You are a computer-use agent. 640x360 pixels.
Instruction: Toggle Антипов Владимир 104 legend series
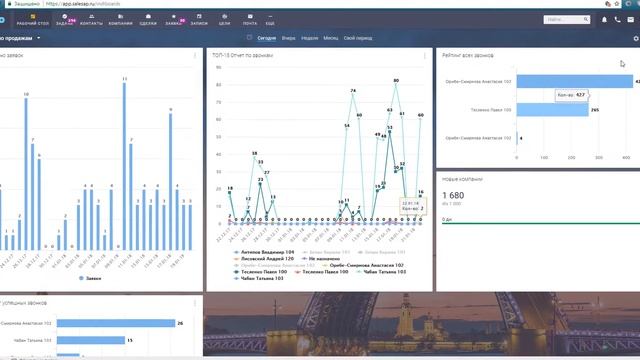click(x=264, y=252)
